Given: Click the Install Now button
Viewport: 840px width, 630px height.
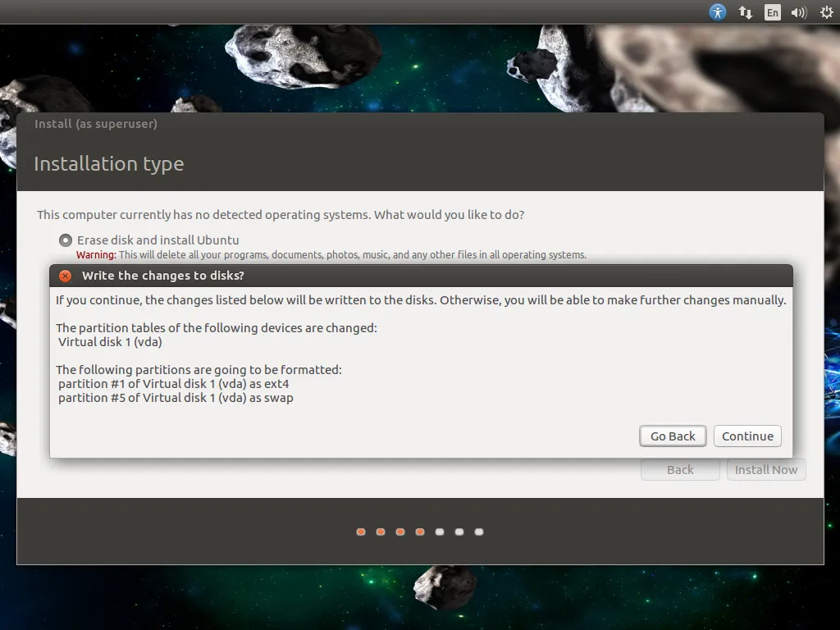Looking at the screenshot, I should point(765,470).
